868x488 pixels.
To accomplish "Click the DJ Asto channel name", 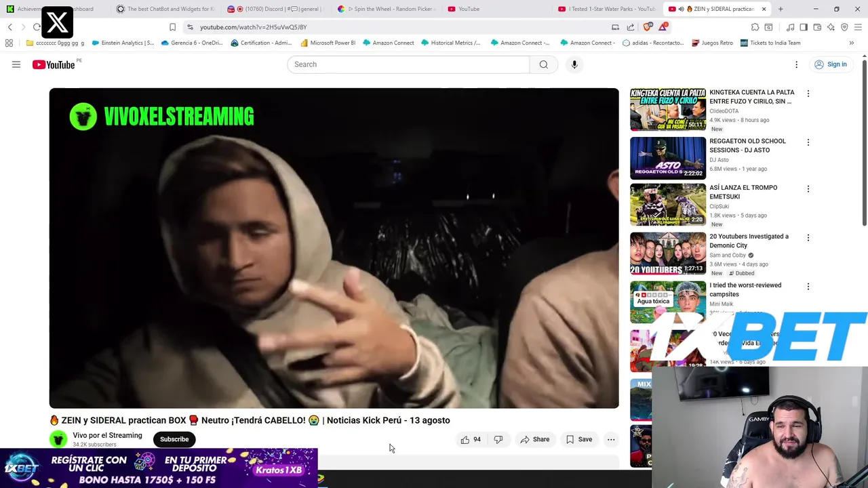I will (719, 160).
